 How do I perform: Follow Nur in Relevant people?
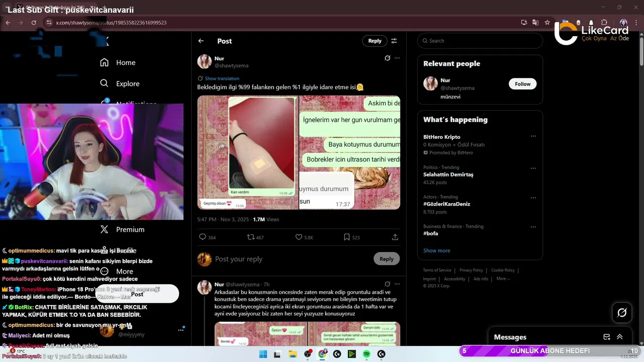click(522, 84)
